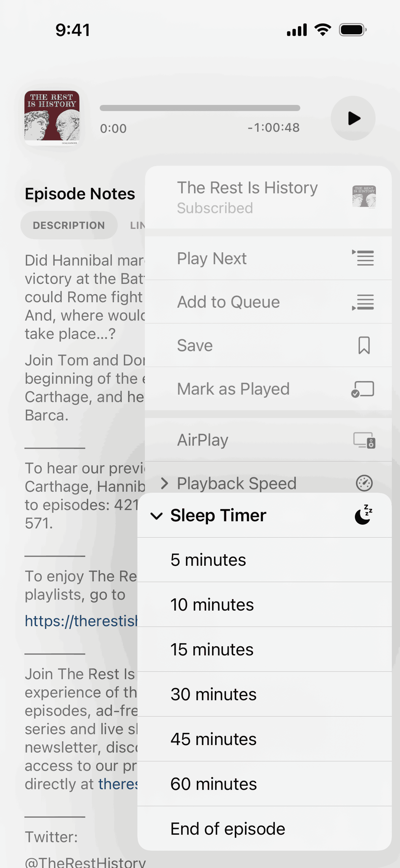
Task: Tap the 'Did Hannibal' description paragraph
Action: [85, 297]
